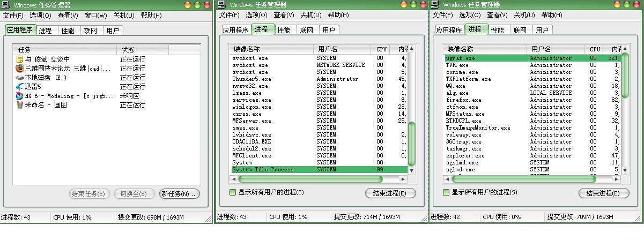
Task: Click status bar 提交更改: 698M / 1693M
Action: click(151, 217)
